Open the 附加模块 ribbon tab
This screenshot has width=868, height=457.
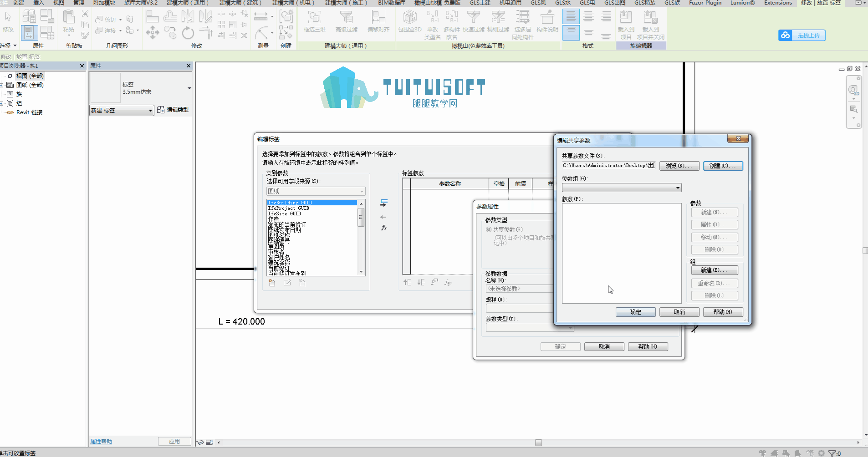click(104, 3)
